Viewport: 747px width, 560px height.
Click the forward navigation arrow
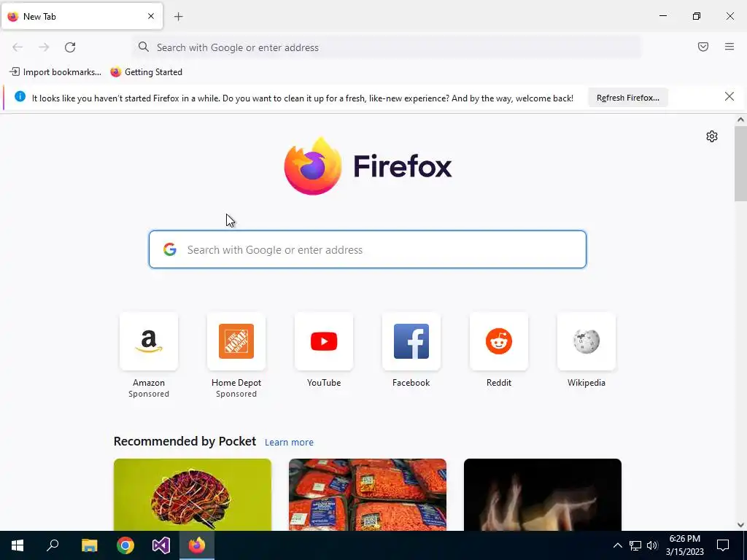[x=44, y=47]
